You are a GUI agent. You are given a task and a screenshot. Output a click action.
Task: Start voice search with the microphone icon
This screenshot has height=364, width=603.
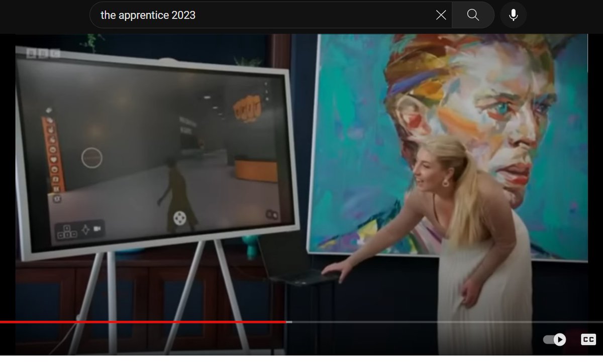point(513,15)
